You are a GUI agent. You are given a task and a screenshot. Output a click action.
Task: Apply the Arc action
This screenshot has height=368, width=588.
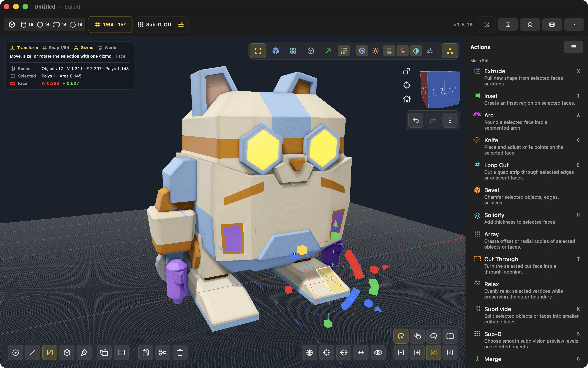pyautogui.click(x=526, y=121)
